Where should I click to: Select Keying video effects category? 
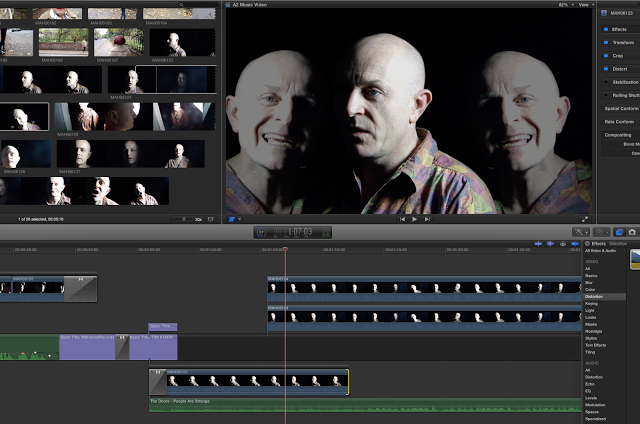point(591,304)
